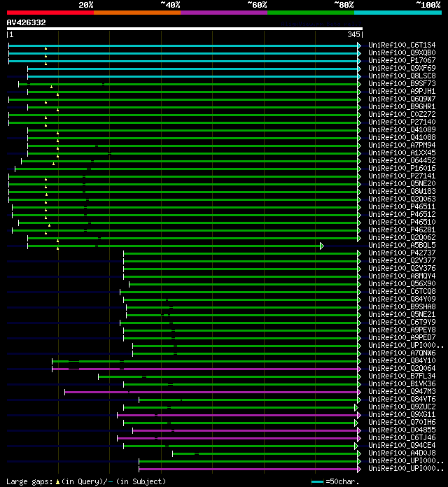Viewport: 448px width, 487px height.
Task: Click the yellow gap marker under UniRef100_C6T1S4 bar
Action: (x=45, y=48)
